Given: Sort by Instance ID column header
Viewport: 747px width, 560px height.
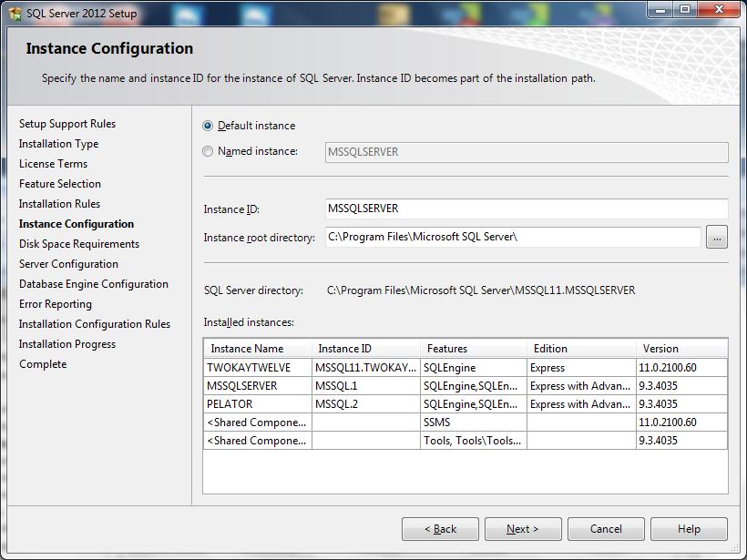Looking at the screenshot, I should click(366, 349).
